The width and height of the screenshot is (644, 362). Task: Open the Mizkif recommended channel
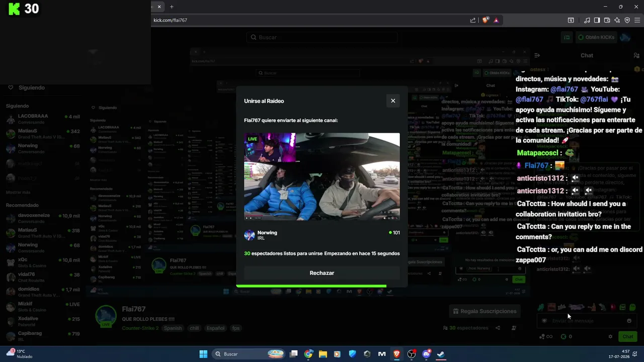click(x=43, y=307)
